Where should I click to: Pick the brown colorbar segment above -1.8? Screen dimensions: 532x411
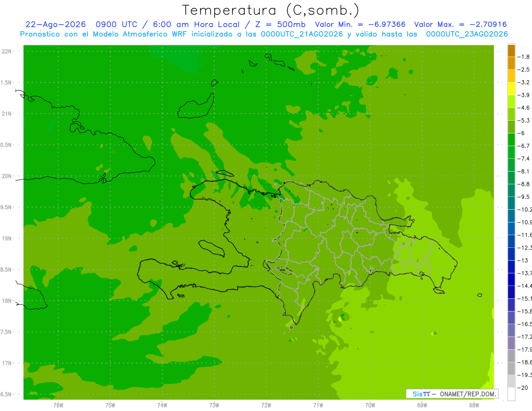(x=511, y=51)
